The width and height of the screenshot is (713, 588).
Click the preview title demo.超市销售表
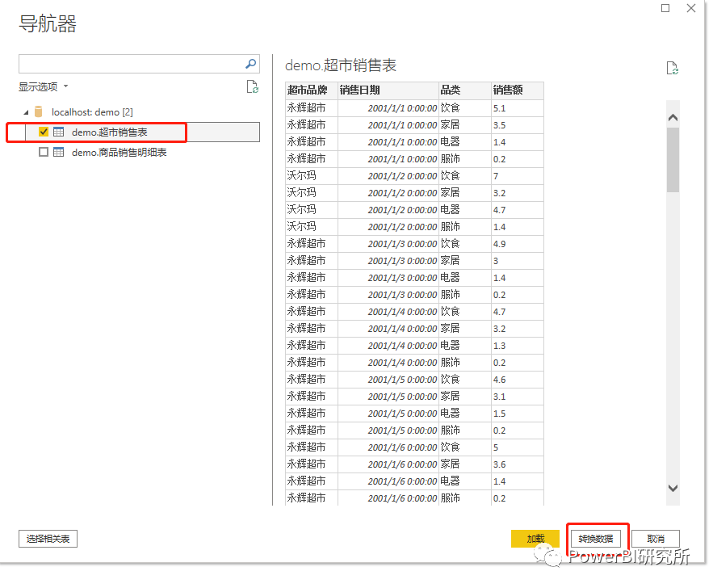[341, 65]
